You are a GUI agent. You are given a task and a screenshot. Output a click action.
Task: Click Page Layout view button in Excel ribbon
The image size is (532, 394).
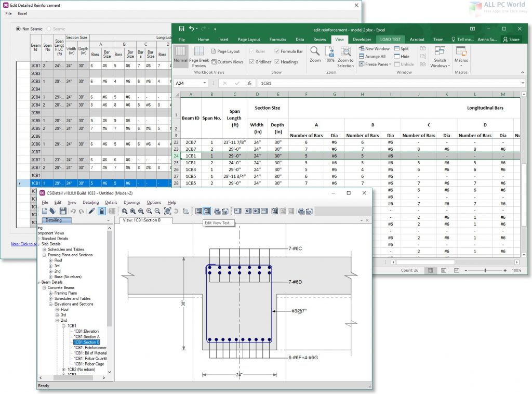pyautogui.click(x=225, y=51)
